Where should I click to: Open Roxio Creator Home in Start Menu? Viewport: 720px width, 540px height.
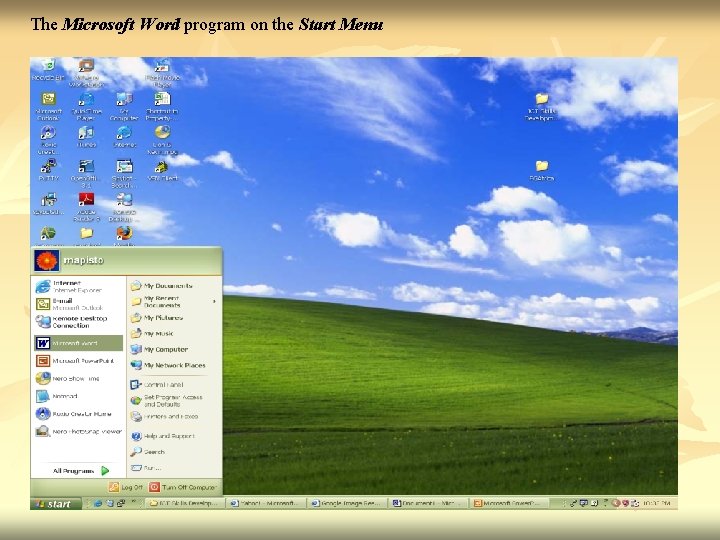(x=79, y=414)
